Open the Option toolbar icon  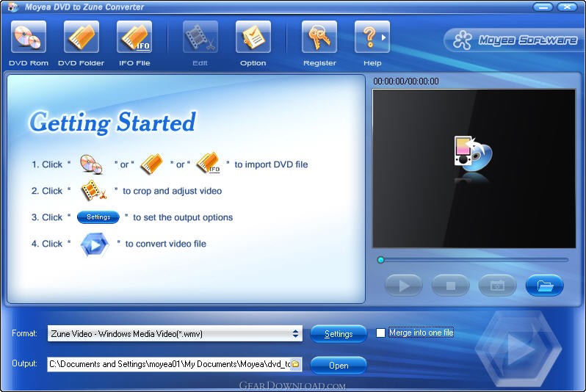point(253,37)
